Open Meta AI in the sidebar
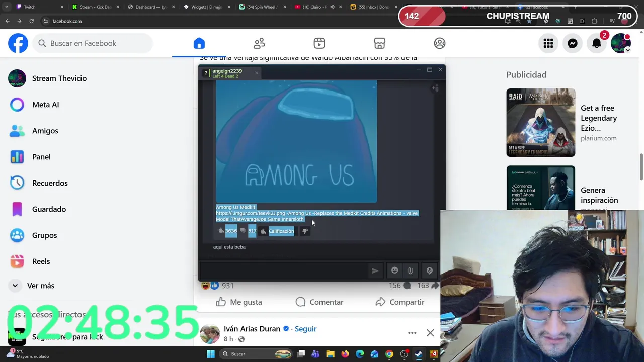Viewport: 644px width, 362px height. [x=45, y=105]
